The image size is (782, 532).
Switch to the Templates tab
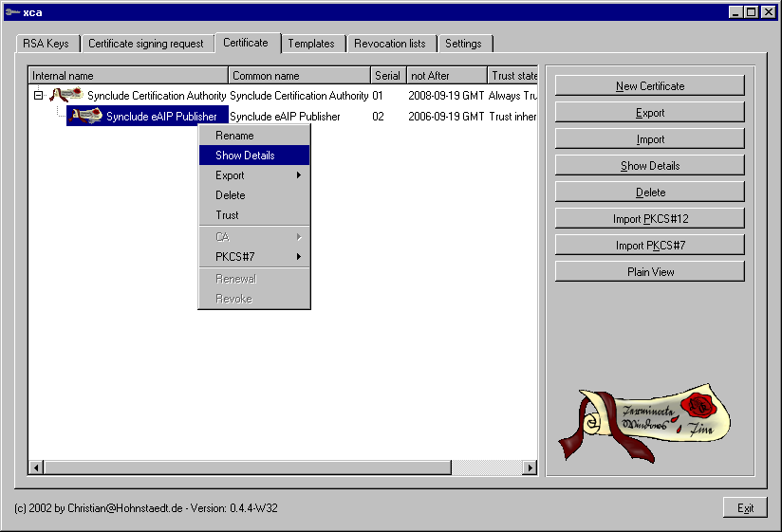(x=311, y=44)
